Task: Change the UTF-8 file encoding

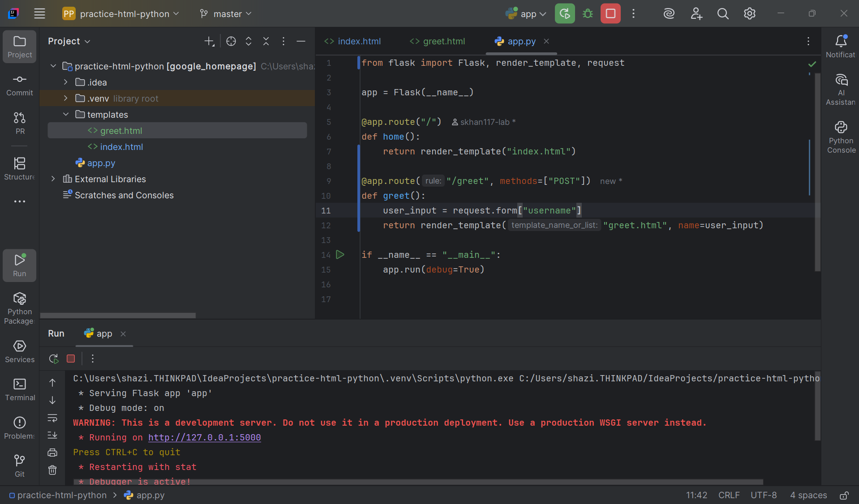Action: (764, 495)
